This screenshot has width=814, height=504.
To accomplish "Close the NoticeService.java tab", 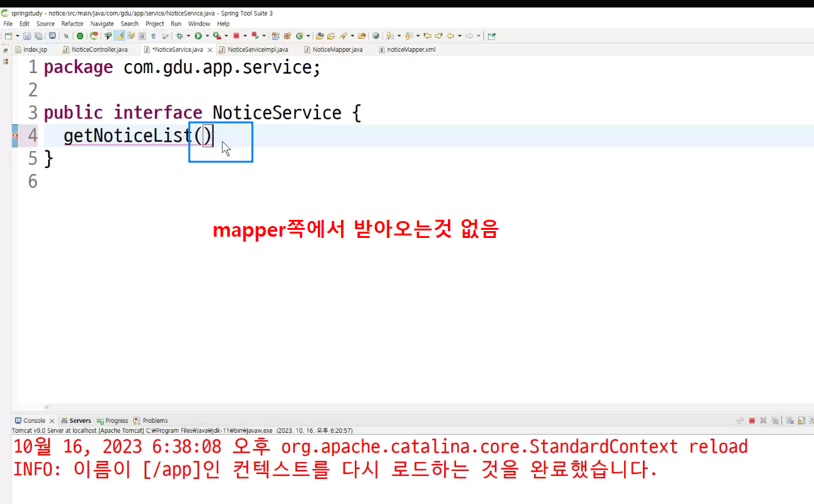I will pyautogui.click(x=211, y=50).
